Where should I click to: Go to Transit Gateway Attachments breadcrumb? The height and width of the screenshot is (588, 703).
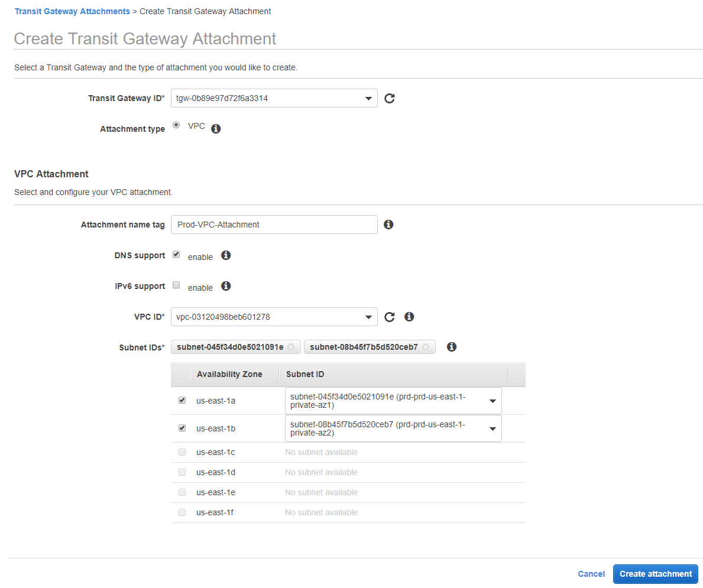point(72,11)
